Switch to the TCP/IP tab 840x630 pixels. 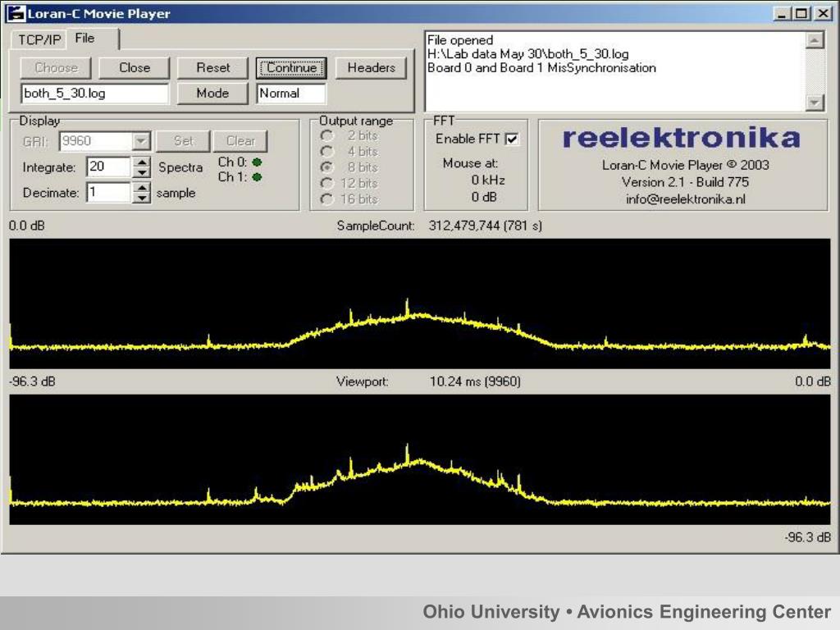pyautogui.click(x=39, y=39)
